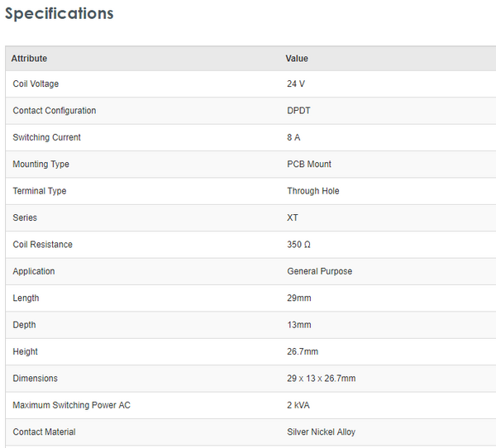
Task: Click the 24 V value cell
Action: [296, 84]
